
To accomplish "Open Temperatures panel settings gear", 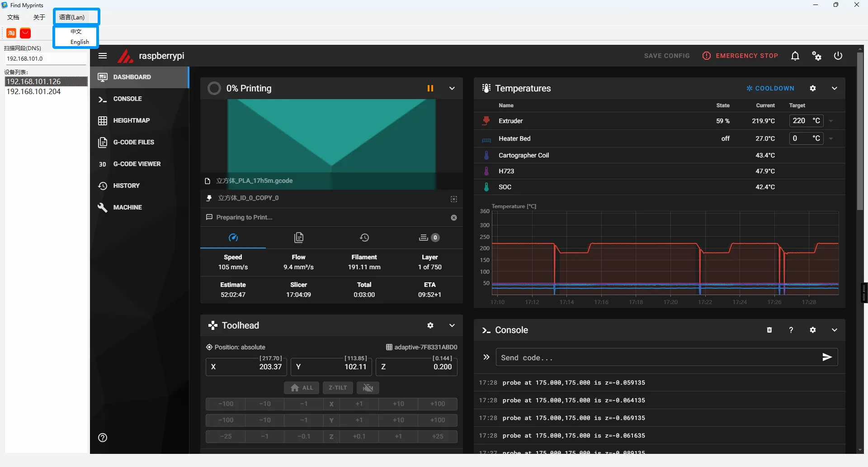I will [812, 88].
